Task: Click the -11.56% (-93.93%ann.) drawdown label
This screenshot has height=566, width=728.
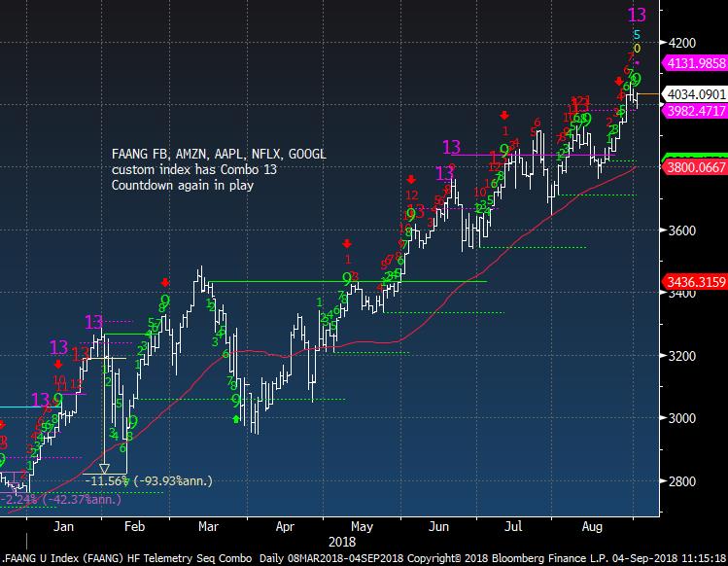Action: click(x=149, y=481)
